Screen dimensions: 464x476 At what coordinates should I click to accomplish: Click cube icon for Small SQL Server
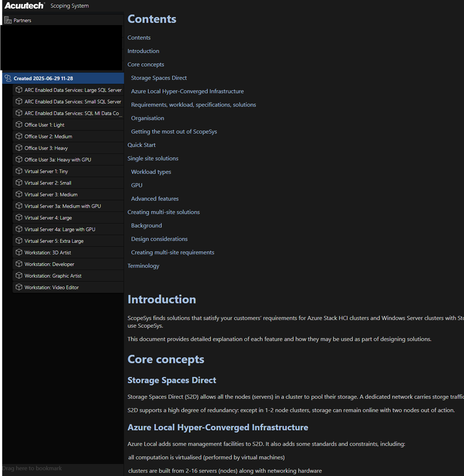tap(19, 101)
